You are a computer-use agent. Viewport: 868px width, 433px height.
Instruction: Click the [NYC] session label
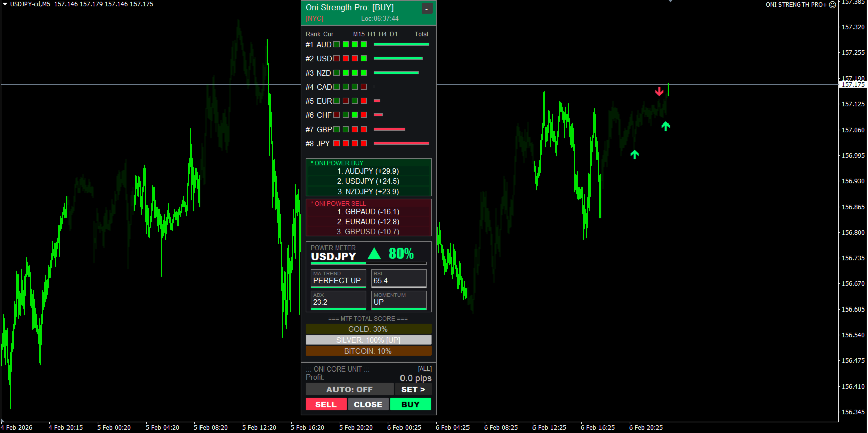pyautogui.click(x=315, y=19)
